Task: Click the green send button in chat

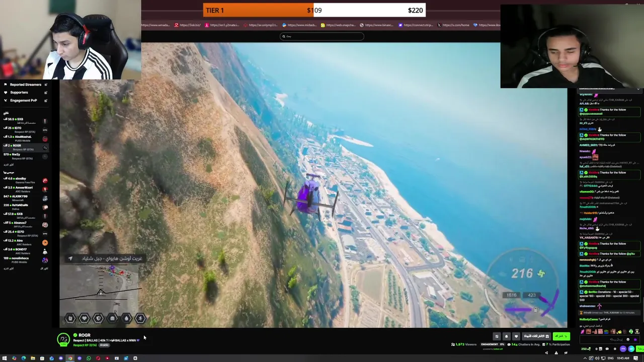Action: [x=640, y=348]
